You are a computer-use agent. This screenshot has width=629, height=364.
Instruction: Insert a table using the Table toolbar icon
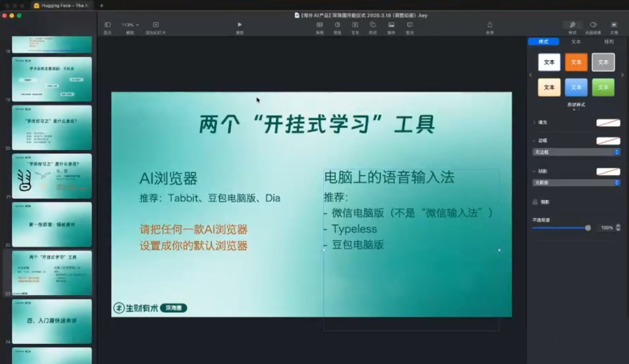(x=319, y=24)
